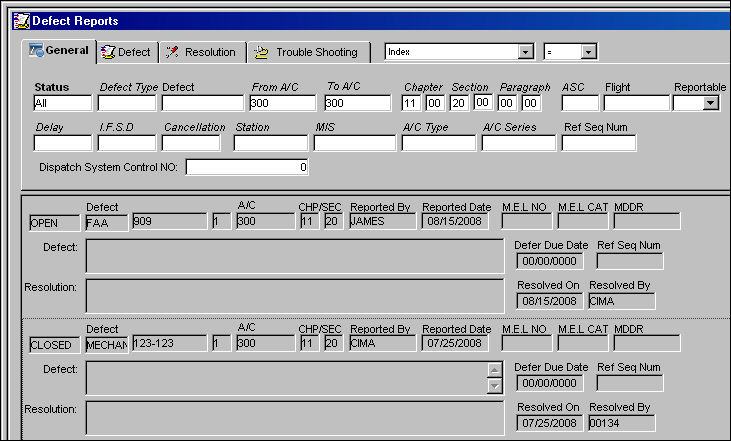The height and width of the screenshot is (441, 731).
Task: Click the MECHAN defect type cell
Action: (x=107, y=345)
